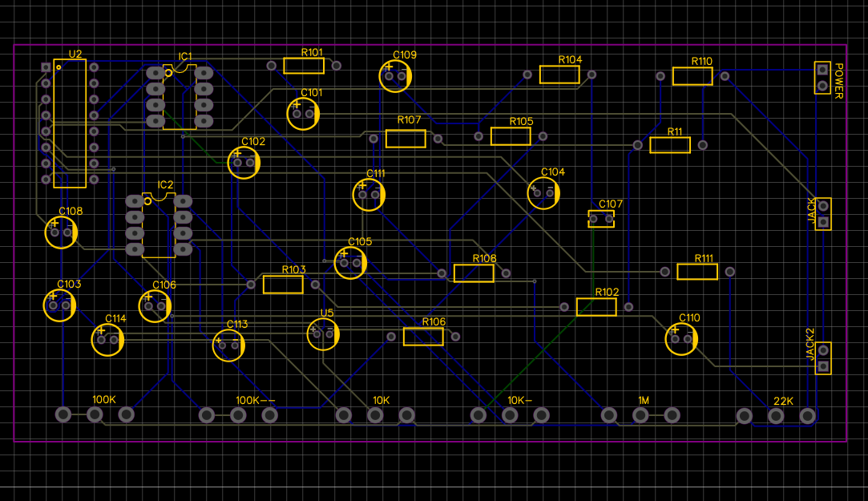Choose capacitor C106
868x501 pixels.
[x=155, y=305]
